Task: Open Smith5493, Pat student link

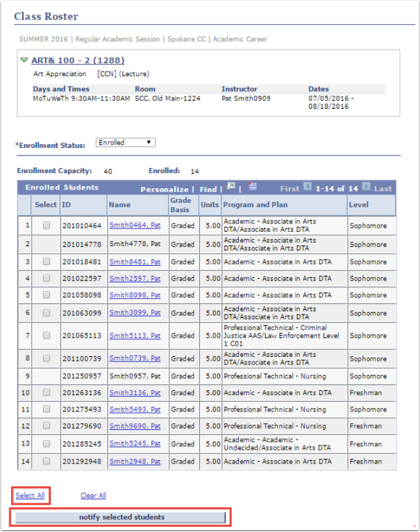Action: coord(135,410)
